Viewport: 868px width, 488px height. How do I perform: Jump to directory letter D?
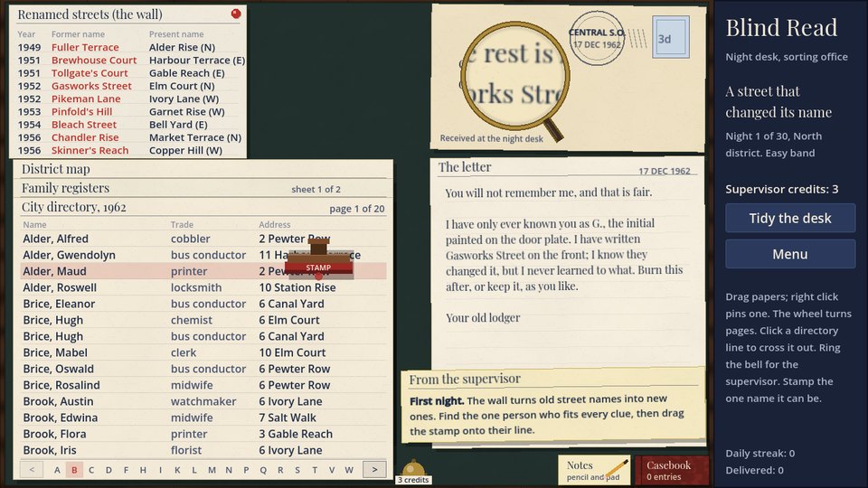coord(108,470)
